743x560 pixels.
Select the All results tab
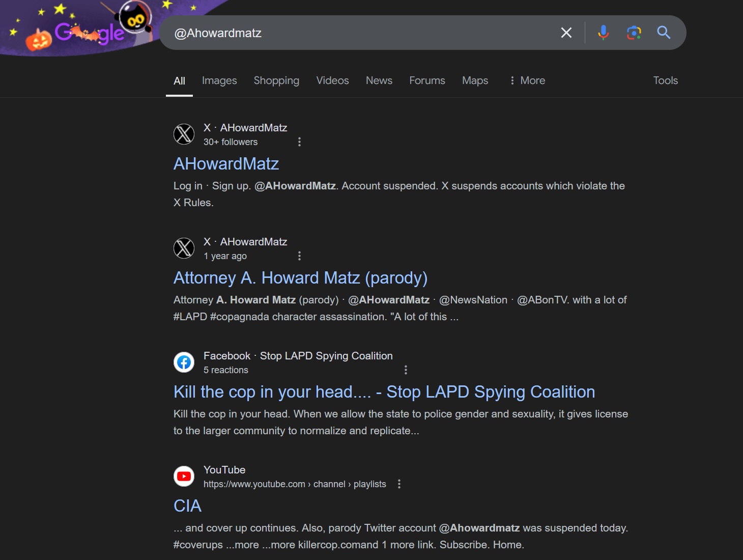point(179,80)
